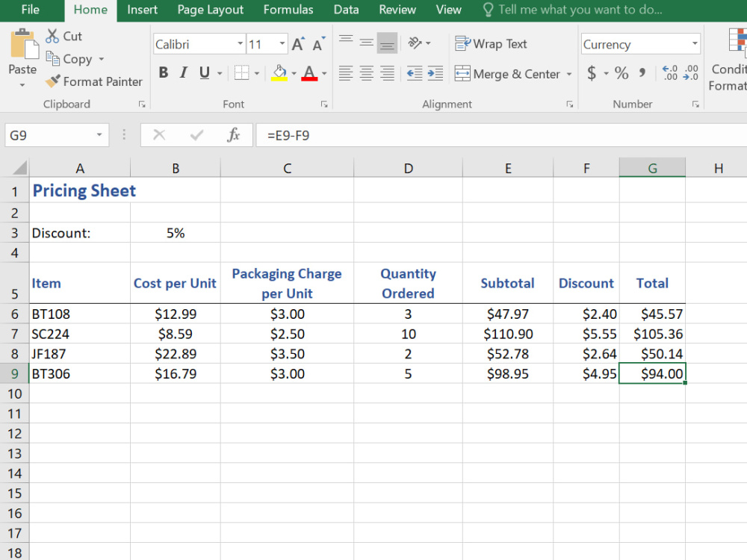The height and width of the screenshot is (560, 747).
Task: Decrease indent
Action: (415, 73)
